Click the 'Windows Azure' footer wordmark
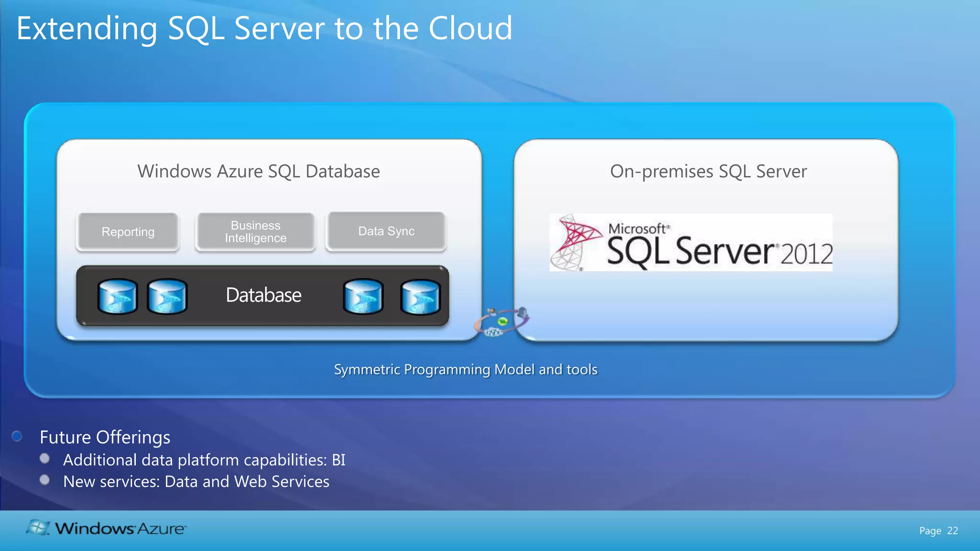This screenshot has height=551, width=980. coord(121,529)
